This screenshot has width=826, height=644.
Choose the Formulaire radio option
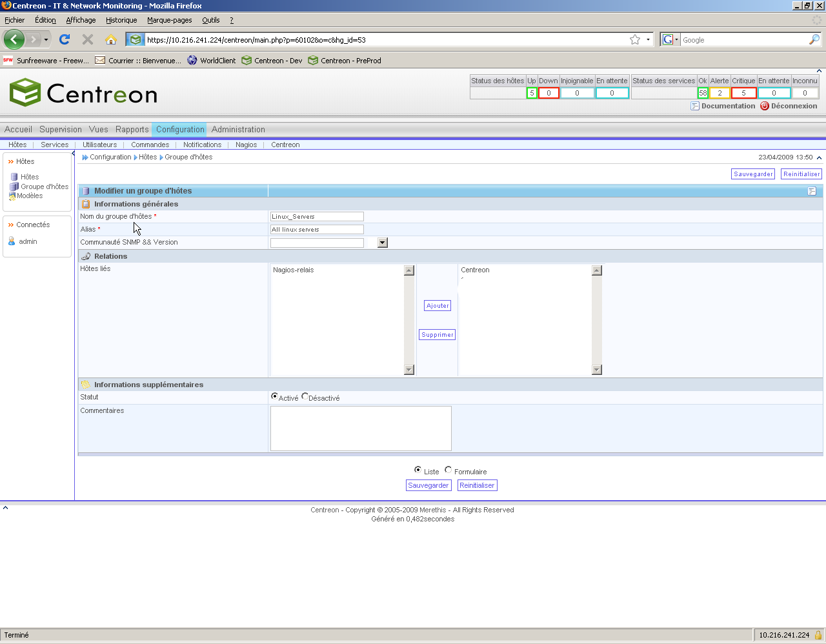448,470
